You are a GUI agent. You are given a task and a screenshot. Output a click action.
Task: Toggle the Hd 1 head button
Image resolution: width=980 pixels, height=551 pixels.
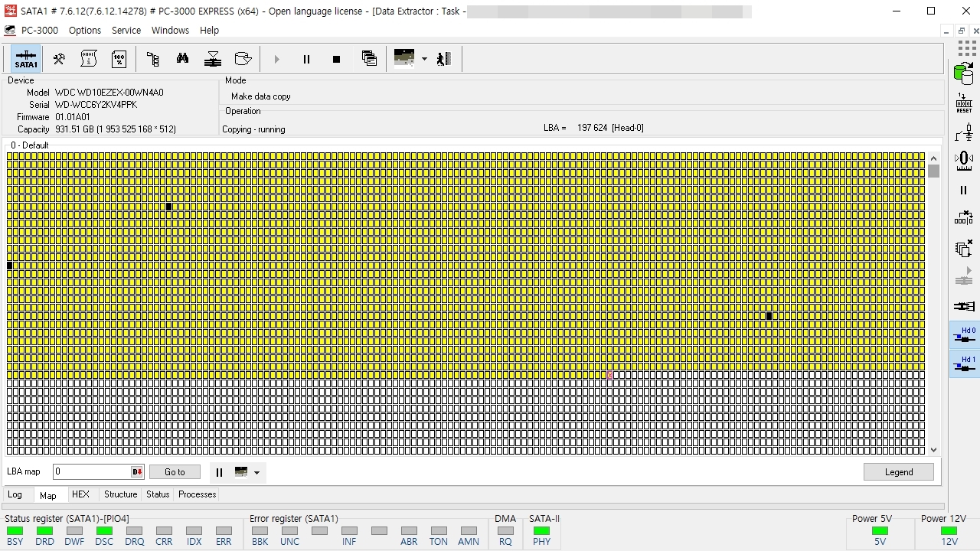tap(964, 364)
